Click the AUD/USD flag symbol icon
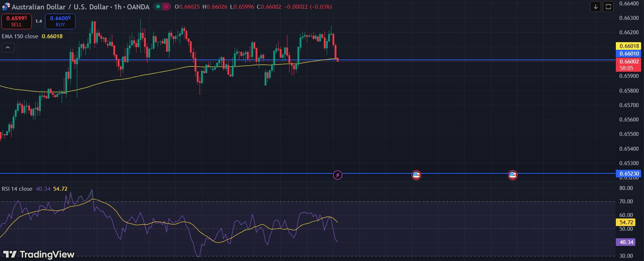The image size is (644, 261). click(6, 7)
